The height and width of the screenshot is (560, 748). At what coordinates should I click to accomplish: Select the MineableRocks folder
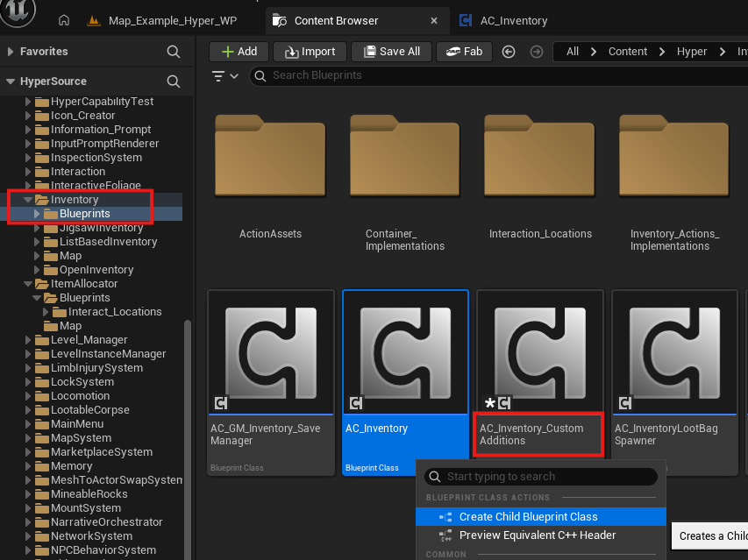[x=89, y=494]
